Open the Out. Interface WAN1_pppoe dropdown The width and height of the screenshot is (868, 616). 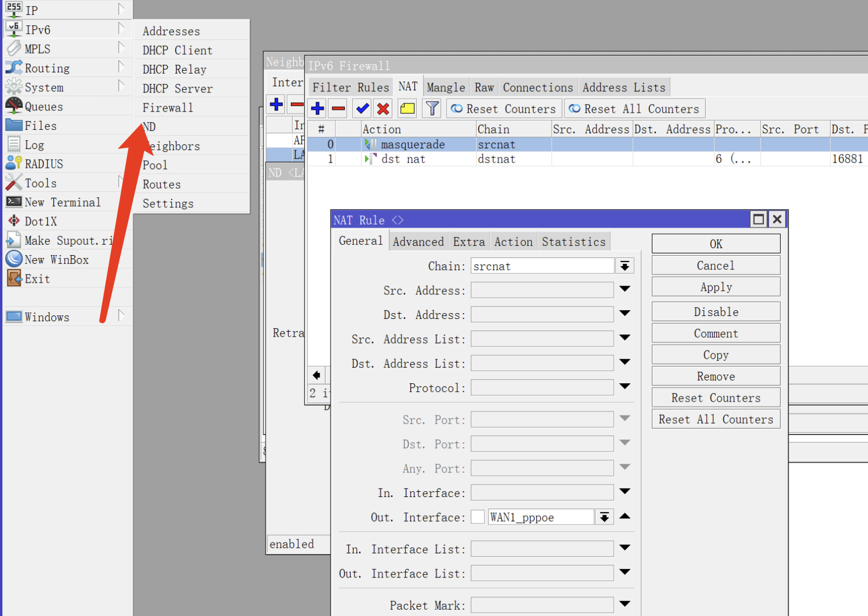[604, 517]
